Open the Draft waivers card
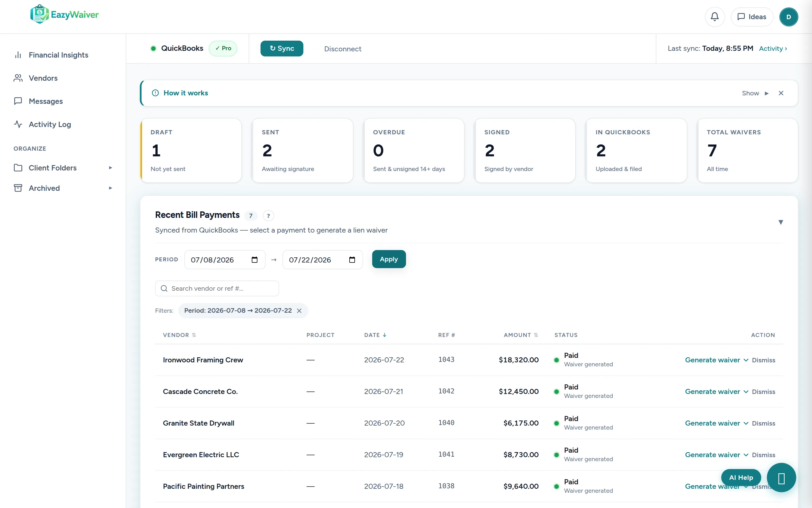Screen dimensions: 812x508 click(x=191, y=150)
